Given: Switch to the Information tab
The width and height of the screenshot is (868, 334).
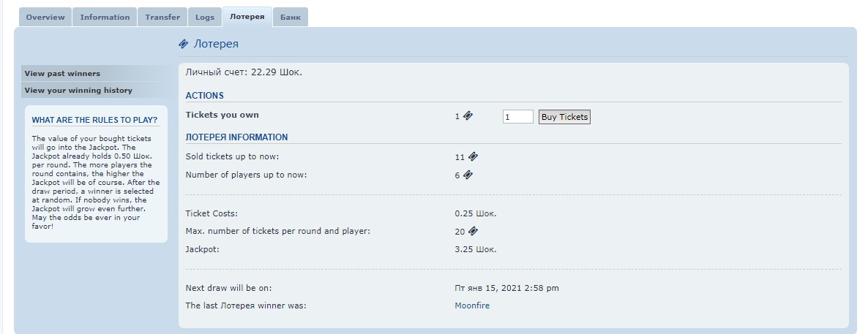Looking at the screenshot, I should (105, 17).
